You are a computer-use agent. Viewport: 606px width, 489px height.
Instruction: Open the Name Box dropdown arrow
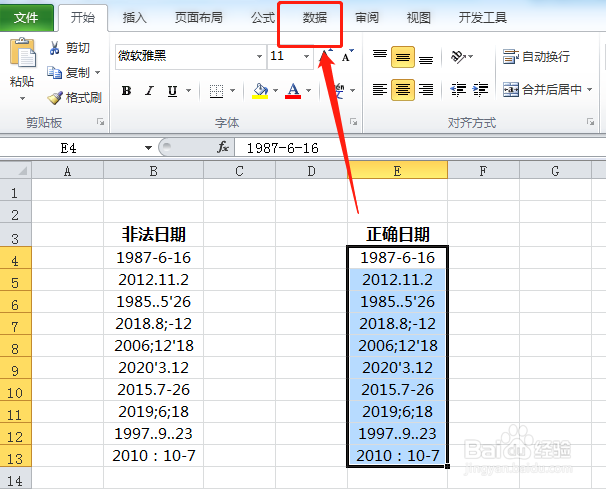(148, 148)
